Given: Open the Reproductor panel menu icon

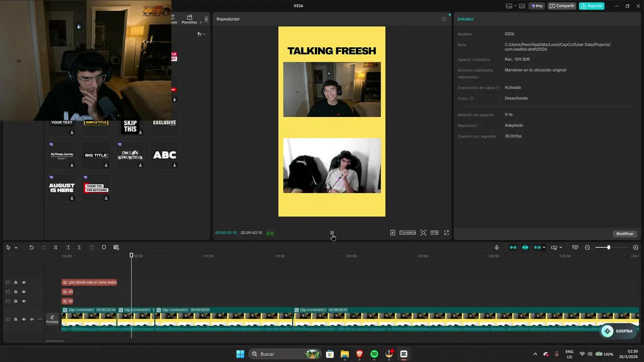Looking at the screenshot, I should (443, 19).
